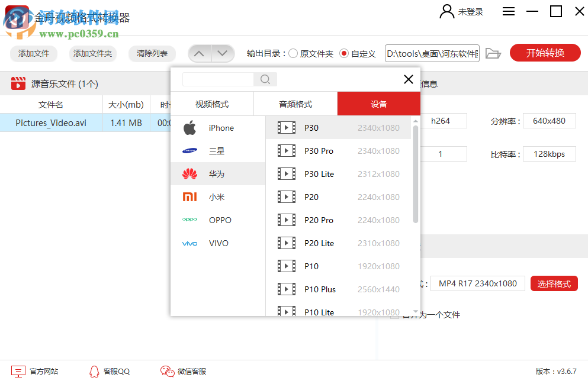
Task: Open the folder browser beside output path
Action: 493,53
